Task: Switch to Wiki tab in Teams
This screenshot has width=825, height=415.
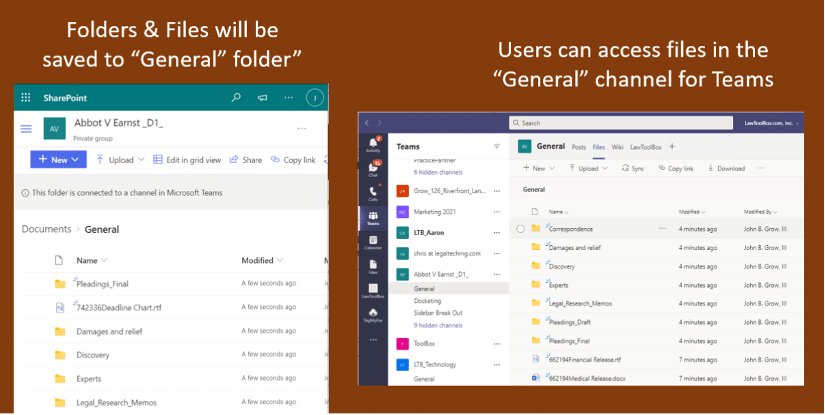Action: tap(618, 147)
